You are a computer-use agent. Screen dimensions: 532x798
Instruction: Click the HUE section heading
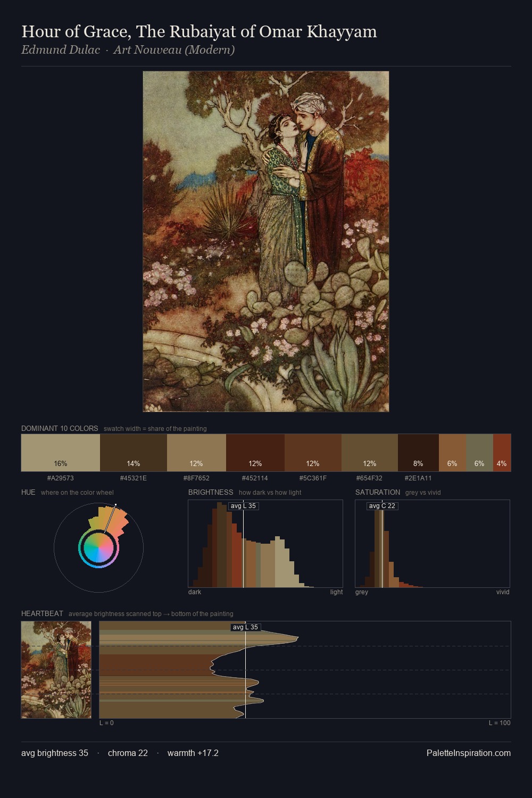28,492
